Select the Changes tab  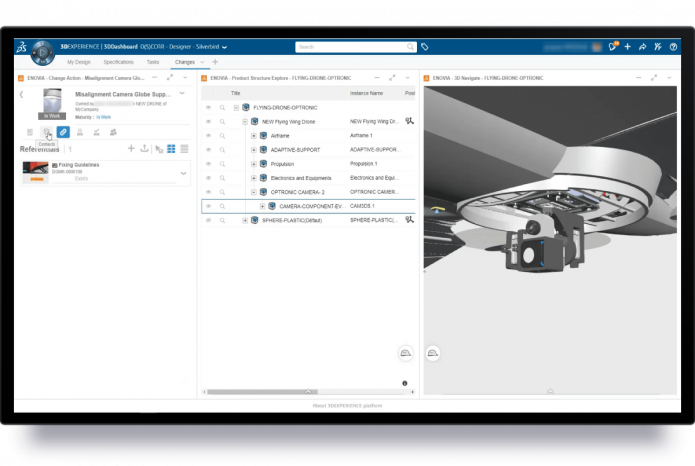185,62
